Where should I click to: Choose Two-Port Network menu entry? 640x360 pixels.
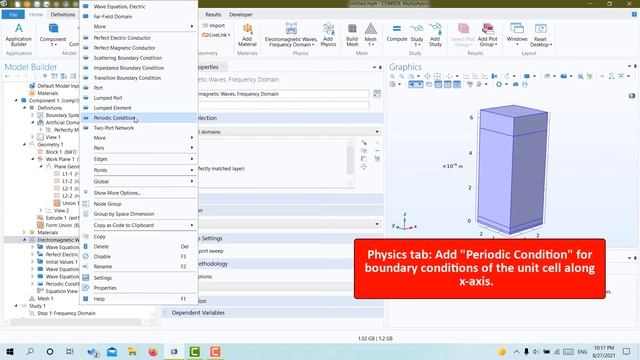[x=139, y=128]
